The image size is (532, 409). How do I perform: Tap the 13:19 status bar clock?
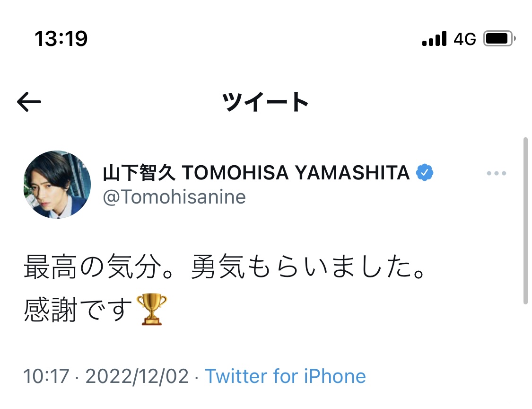click(61, 39)
